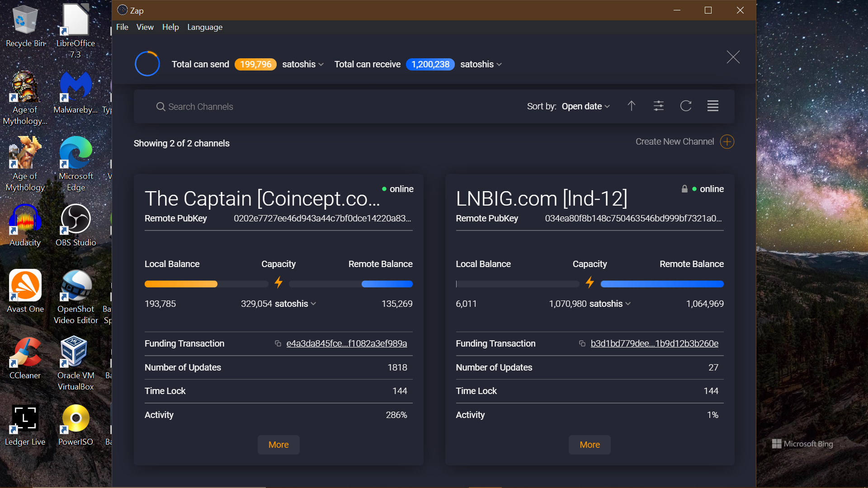Screen dimensions: 868x488
Task: Refresh the channels list
Action: point(686,106)
